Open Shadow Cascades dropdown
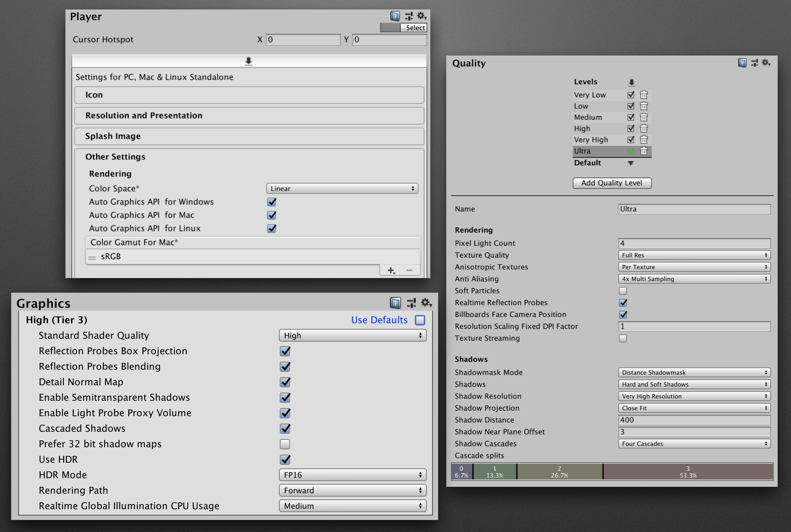The width and height of the screenshot is (791, 532). 694,444
